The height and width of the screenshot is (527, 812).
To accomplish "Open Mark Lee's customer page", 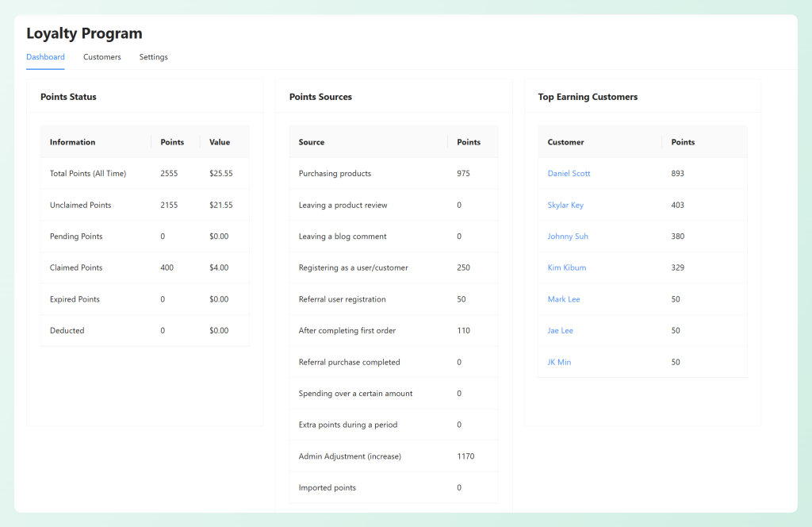I will coord(564,298).
